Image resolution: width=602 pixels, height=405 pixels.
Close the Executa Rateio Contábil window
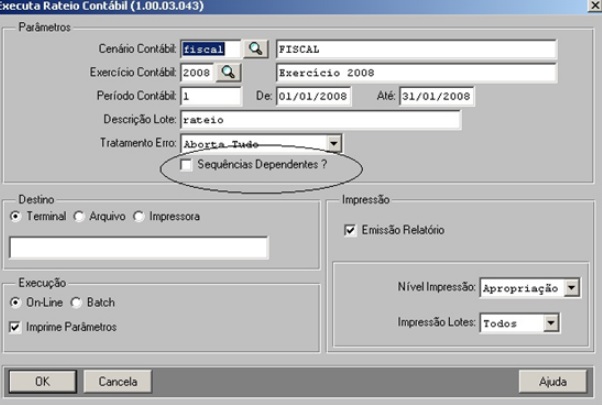pyautogui.click(x=594, y=5)
